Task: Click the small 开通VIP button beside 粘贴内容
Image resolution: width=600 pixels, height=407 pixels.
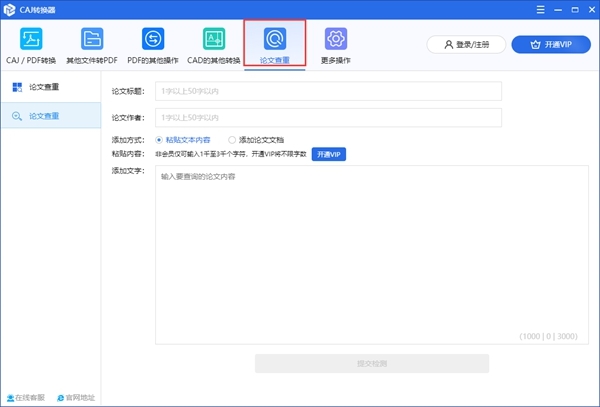Action: tap(329, 154)
